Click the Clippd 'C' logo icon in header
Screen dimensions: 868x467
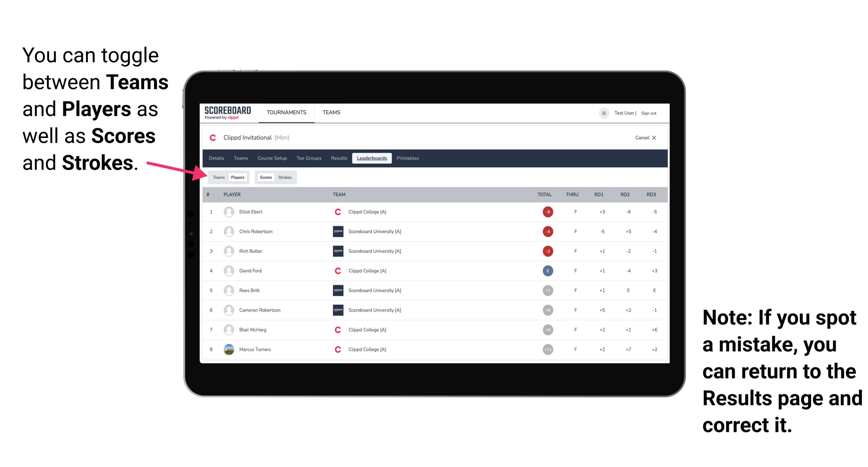211,138
